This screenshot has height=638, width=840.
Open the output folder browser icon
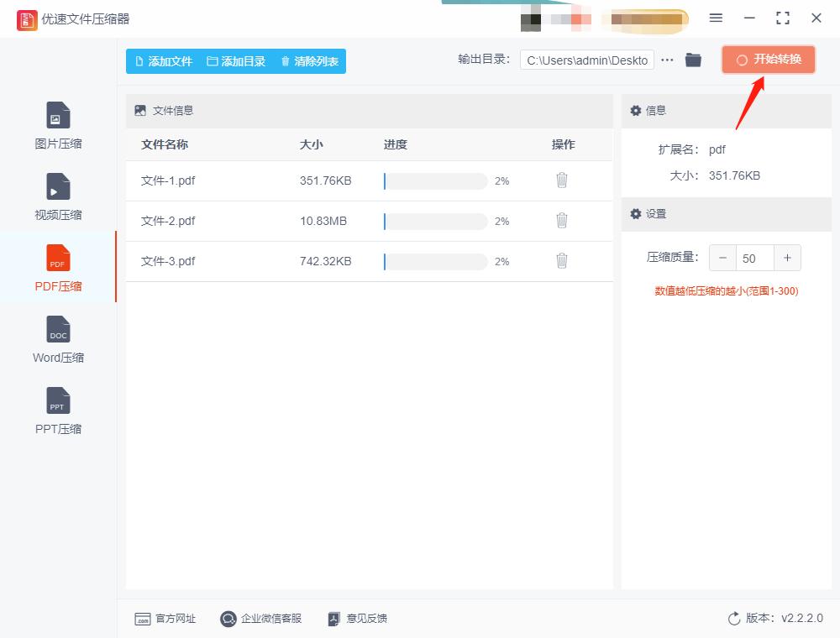point(693,60)
